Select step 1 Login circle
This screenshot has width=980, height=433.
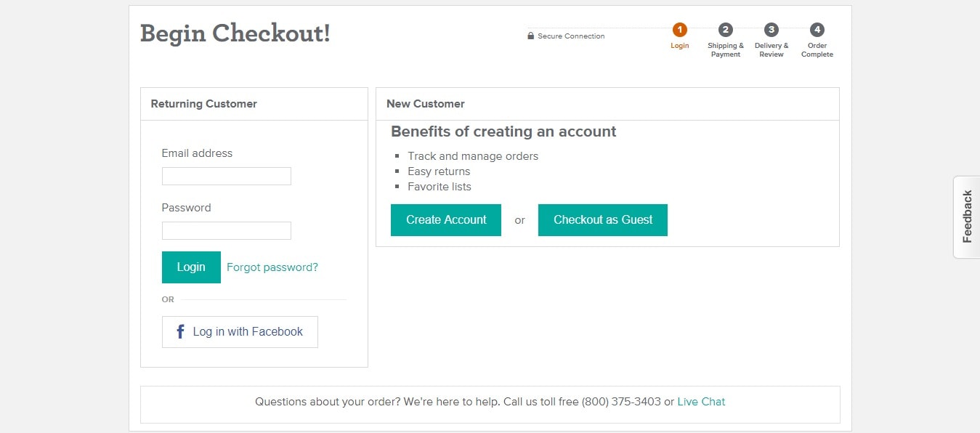point(679,30)
